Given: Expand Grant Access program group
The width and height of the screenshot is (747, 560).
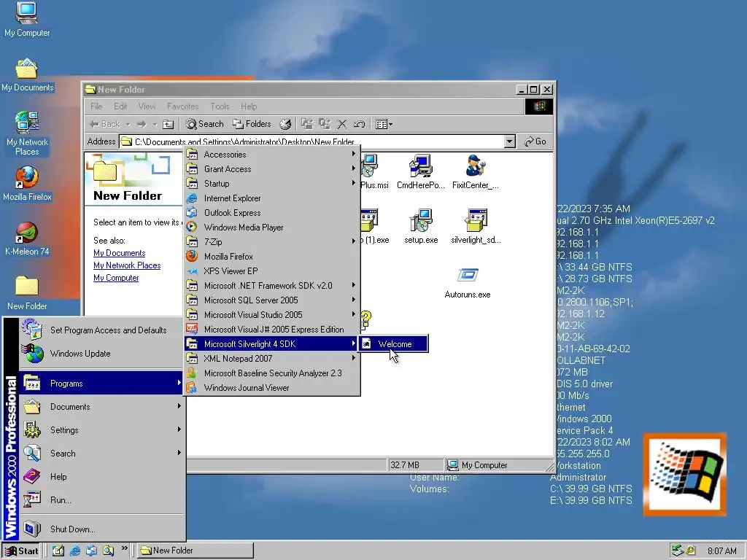Looking at the screenshot, I should 271,169.
